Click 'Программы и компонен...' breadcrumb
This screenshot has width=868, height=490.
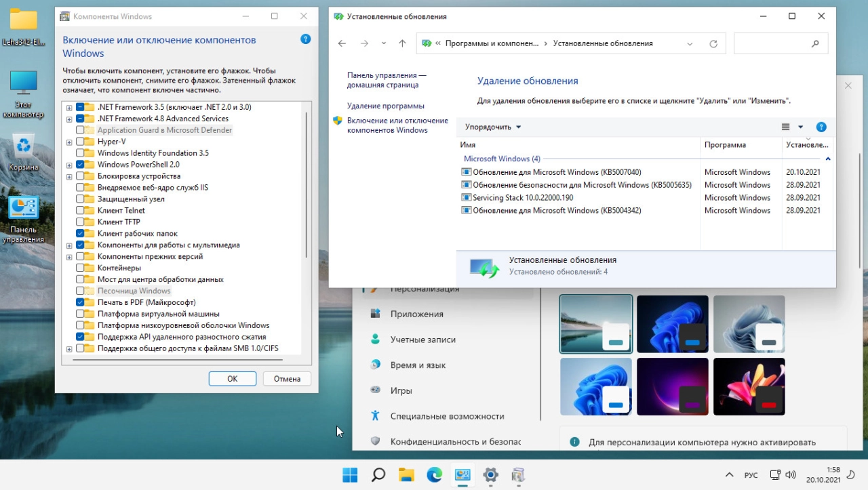coord(491,43)
